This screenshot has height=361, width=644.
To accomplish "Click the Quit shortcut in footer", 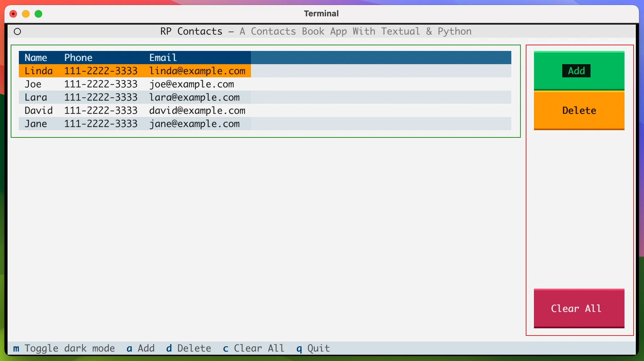I will tap(313, 348).
